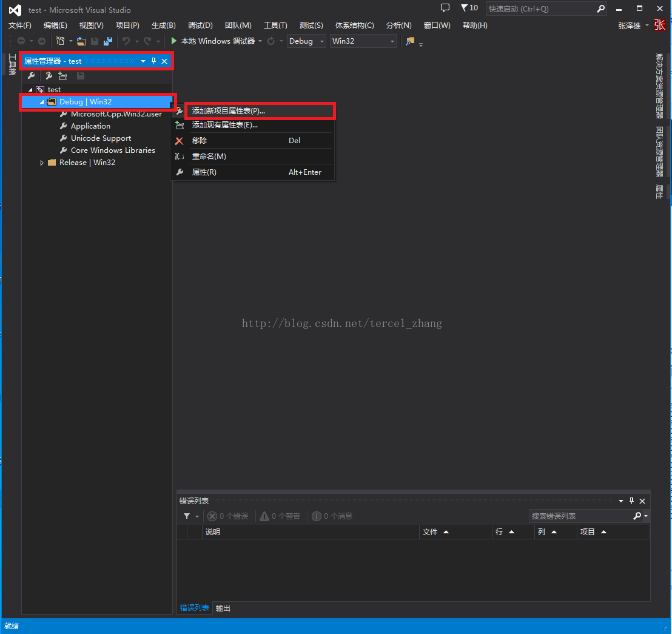
Task: Open the 团队资源管理器 side tab
Action: 659,151
